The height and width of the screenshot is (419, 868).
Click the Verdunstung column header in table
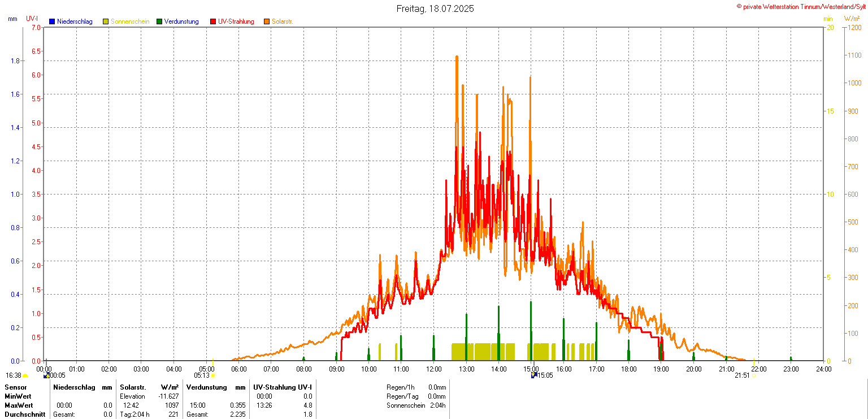pos(207,387)
